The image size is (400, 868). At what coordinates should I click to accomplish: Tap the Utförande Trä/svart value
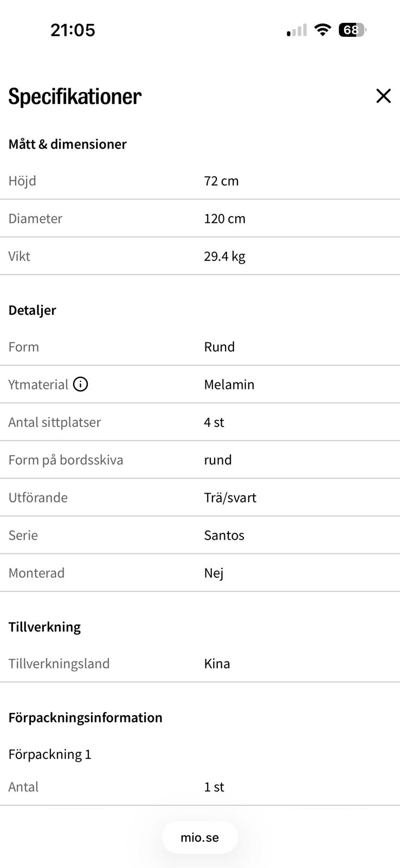tap(230, 497)
